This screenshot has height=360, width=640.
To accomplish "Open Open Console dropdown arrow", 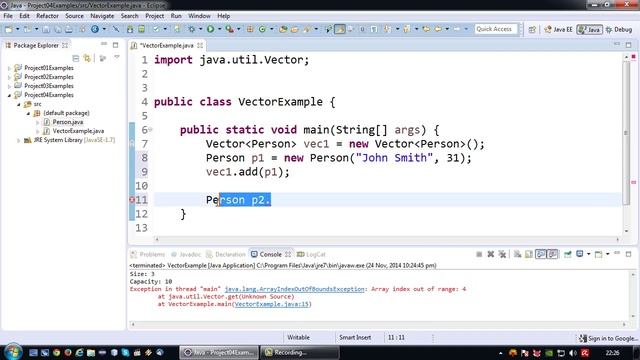I will [607, 254].
